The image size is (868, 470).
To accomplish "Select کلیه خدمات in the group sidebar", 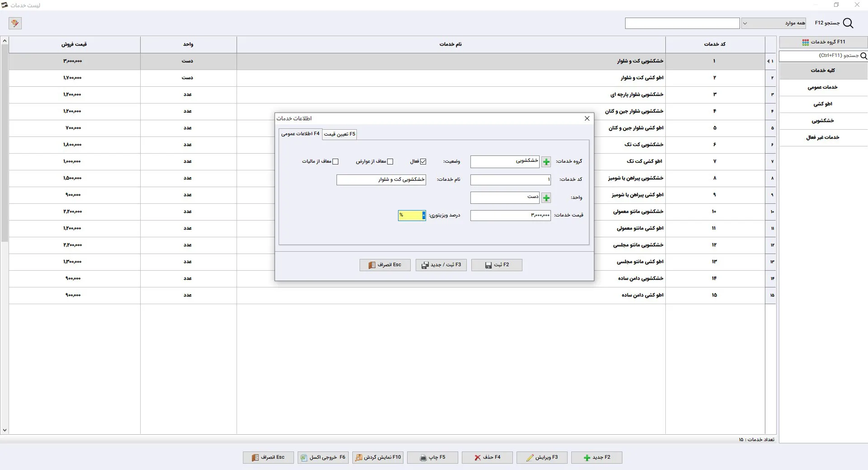I will (x=823, y=70).
